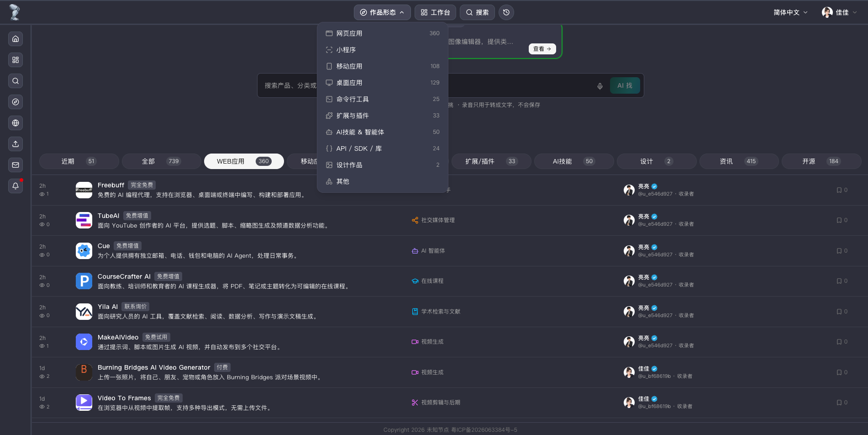
Task: Select 网页应用 from the dropdown menu
Action: pyautogui.click(x=383, y=33)
